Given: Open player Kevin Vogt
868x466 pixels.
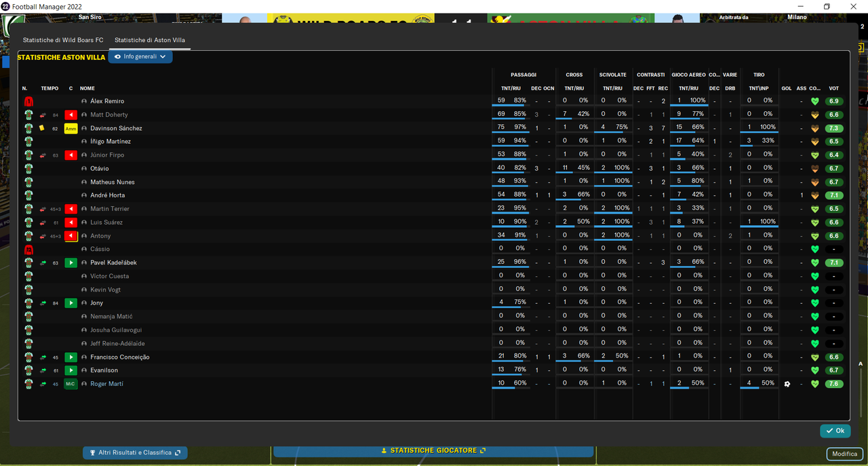Looking at the screenshot, I should [x=105, y=290].
